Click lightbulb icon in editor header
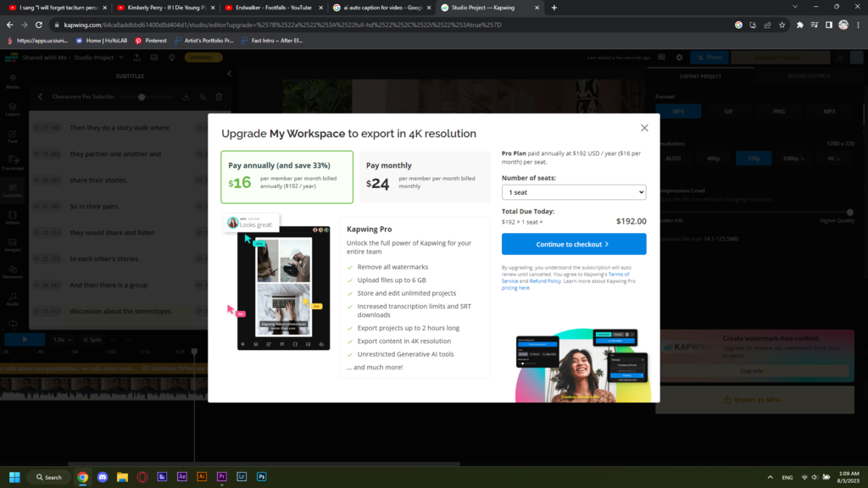 click(x=171, y=58)
